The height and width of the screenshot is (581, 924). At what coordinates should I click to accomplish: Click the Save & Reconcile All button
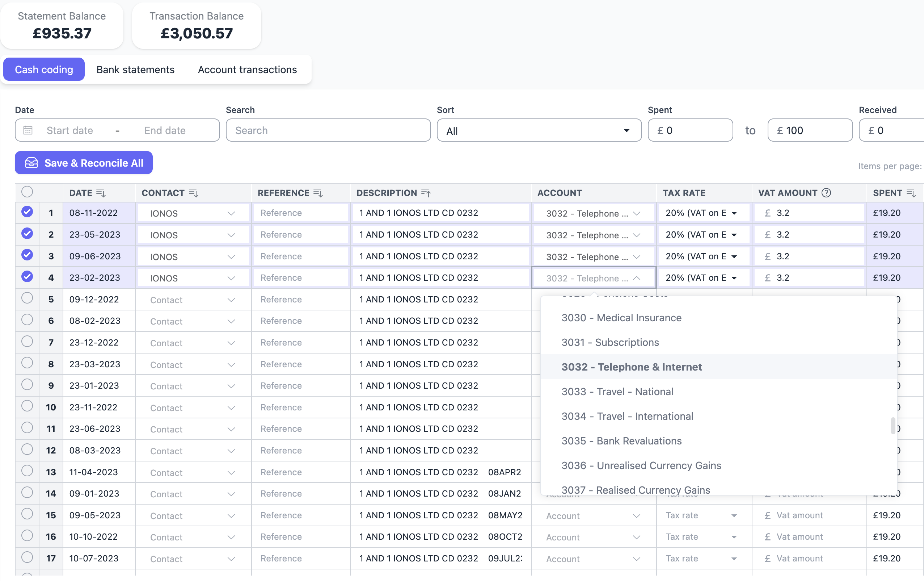click(84, 163)
